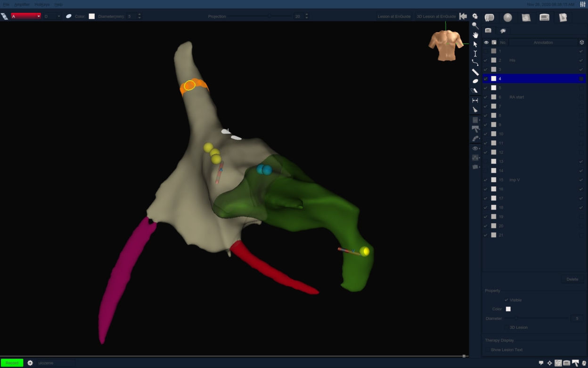
Task: Select the curve drawing tool
Action: [475, 63]
